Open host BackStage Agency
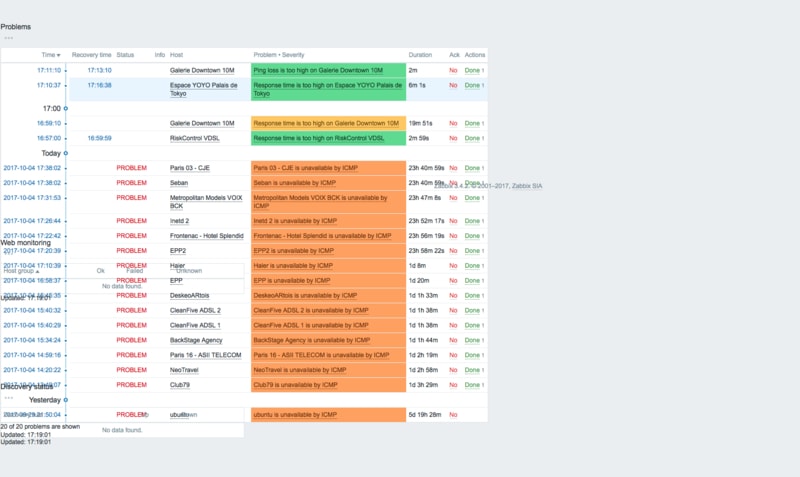The height and width of the screenshot is (477, 800). (196, 340)
